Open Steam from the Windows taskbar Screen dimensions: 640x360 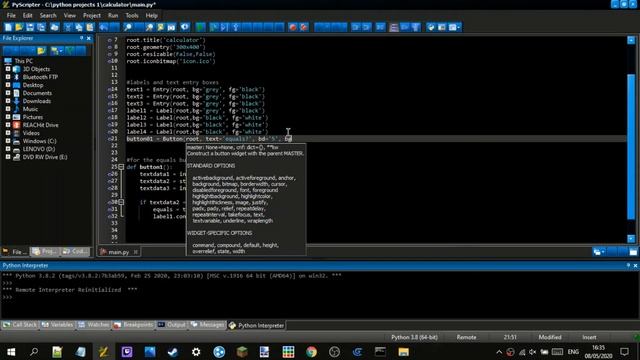click(173, 352)
